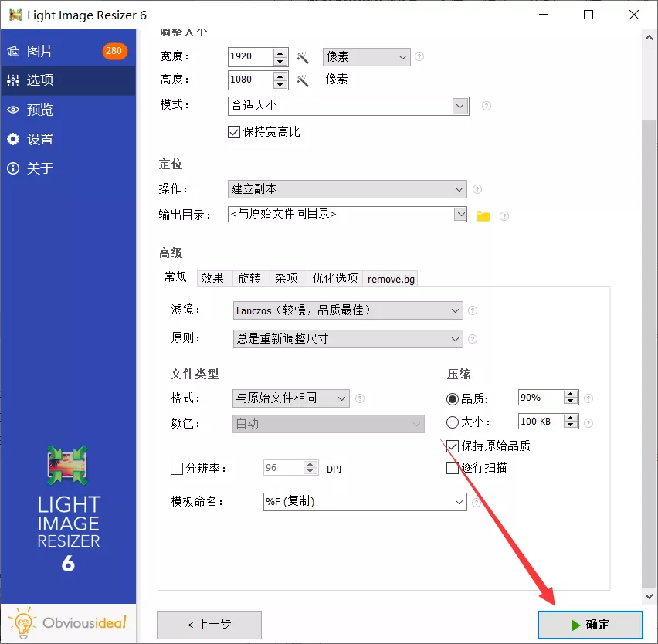The height and width of the screenshot is (644, 658).
Task: Open the 操作 建立副本 action dropdown
Action: [347, 189]
